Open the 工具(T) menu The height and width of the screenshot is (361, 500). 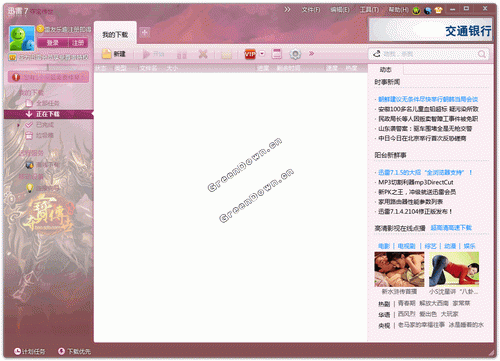(x=369, y=10)
